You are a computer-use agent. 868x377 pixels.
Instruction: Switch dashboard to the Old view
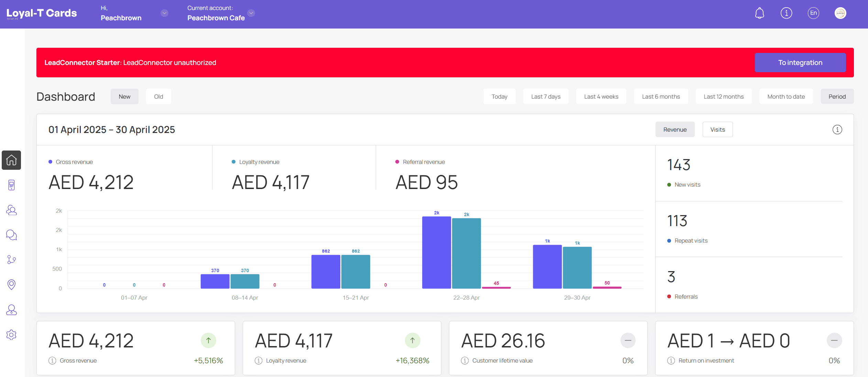(158, 96)
